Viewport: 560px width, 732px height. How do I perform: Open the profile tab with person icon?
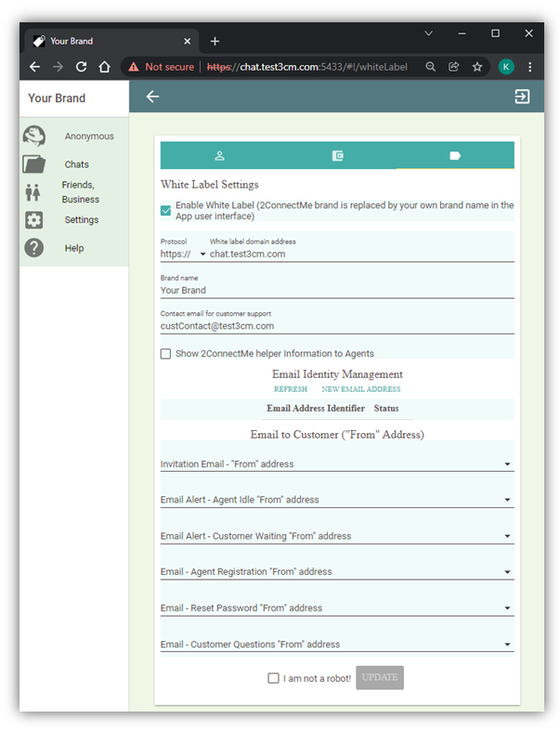[x=219, y=155]
